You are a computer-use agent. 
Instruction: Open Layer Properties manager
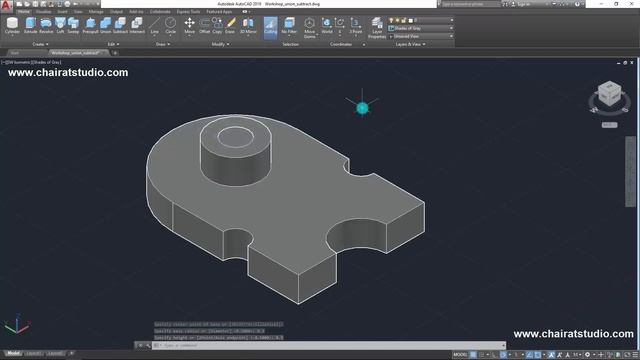pos(377,28)
